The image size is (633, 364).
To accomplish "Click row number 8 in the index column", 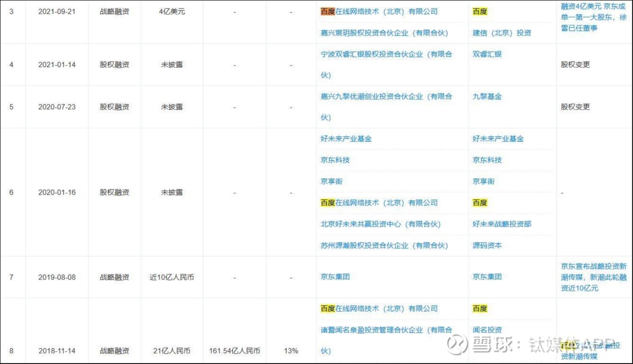I will click(11, 351).
